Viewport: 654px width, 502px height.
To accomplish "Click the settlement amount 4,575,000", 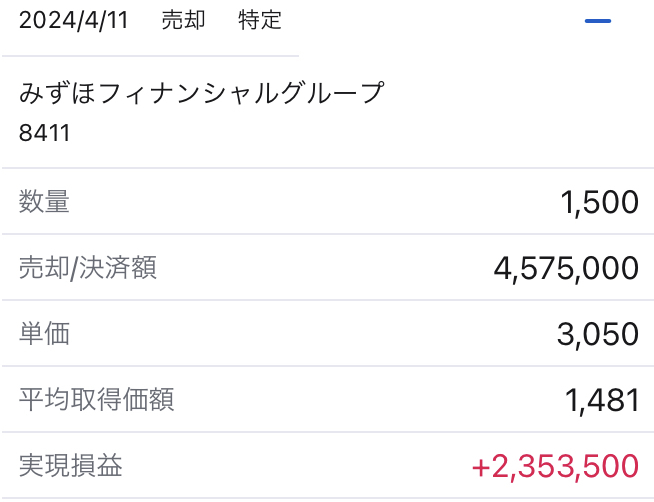I will pyautogui.click(x=566, y=268).
